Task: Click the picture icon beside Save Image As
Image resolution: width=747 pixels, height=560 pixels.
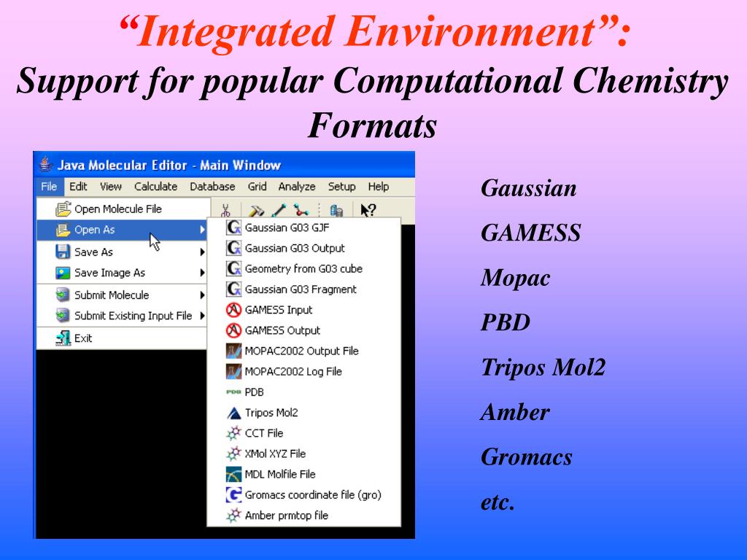Action: click(63, 273)
